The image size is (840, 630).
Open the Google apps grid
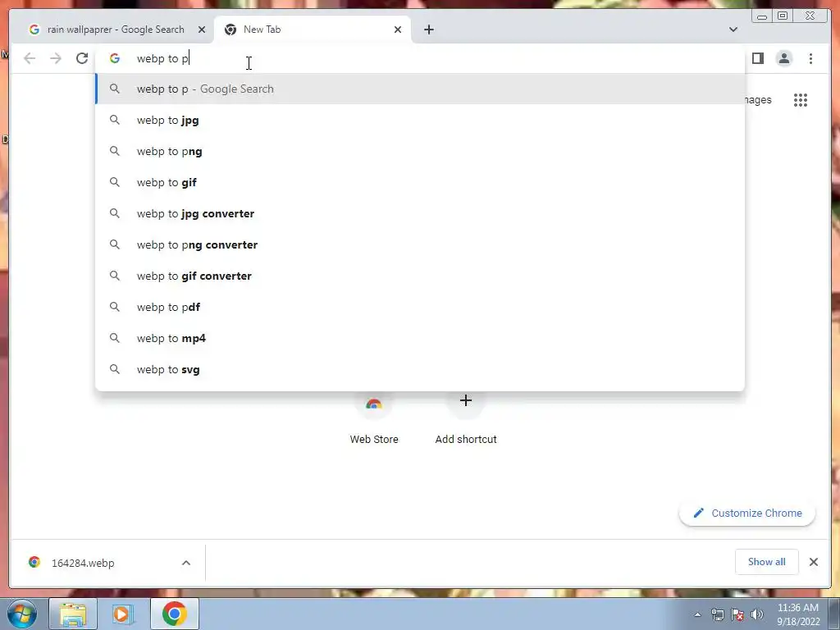[x=801, y=100]
